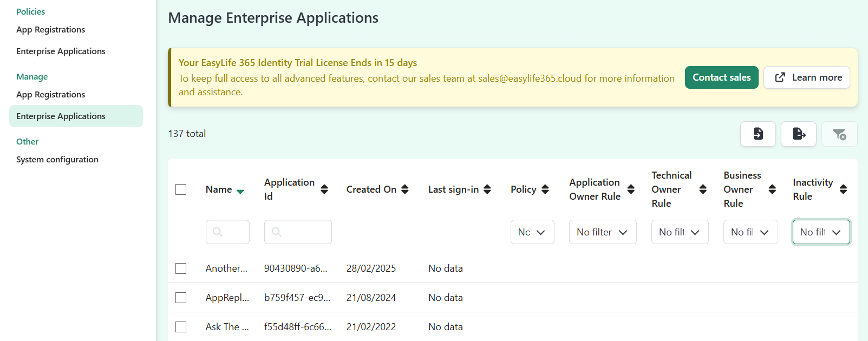Click the Contact sales button
The height and width of the screenshot is (341, 868).
[721, 77]
